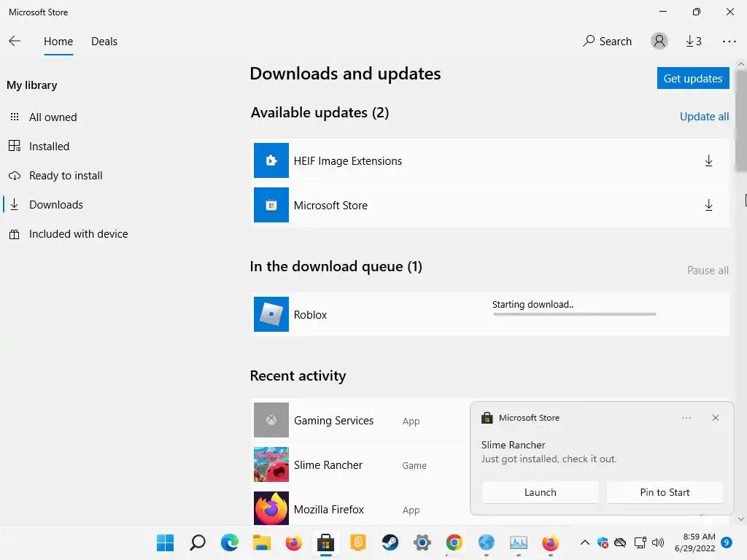Click the Search button

coord(607,42)
